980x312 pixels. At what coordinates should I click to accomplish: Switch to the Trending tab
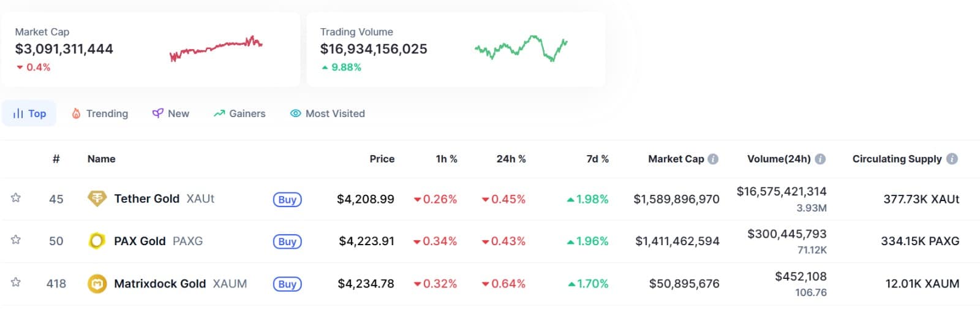pos(100,113)
